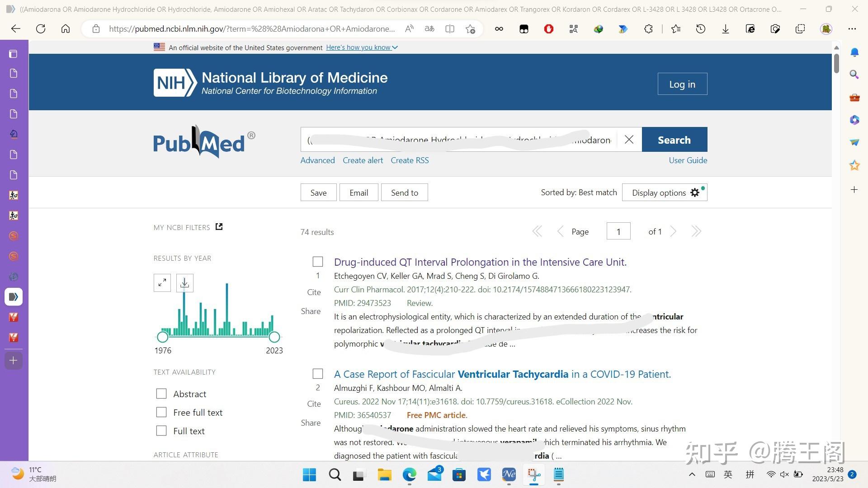868x488 pixels.
Task: Open the translate page icon
Action: [429, 29]
